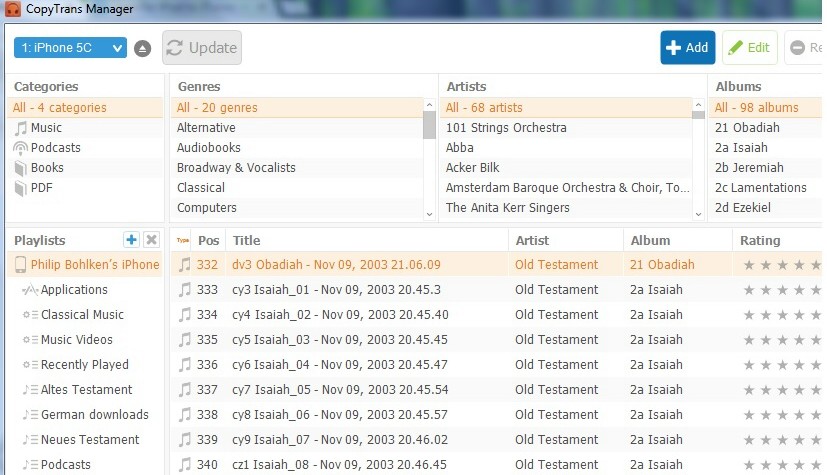The image size is (827, 475).
Task: Eject the iPhone 5C device
Action: pyautogui.click(x=142, y=49)
